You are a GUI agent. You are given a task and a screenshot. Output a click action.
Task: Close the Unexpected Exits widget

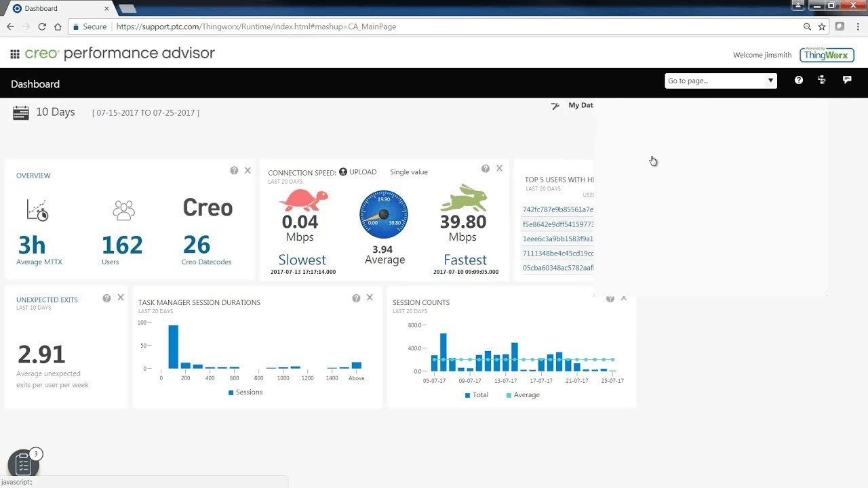pyautogui.click(x=121, y=298)
